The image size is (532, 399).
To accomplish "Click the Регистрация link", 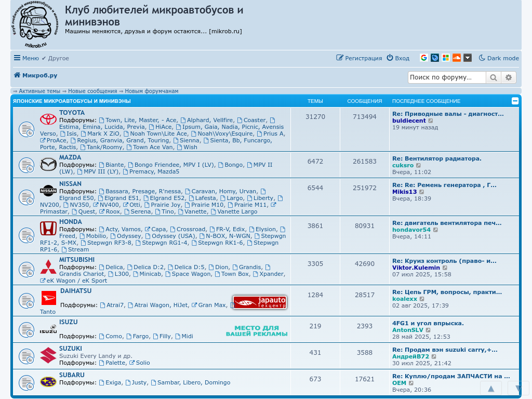I will (359, 58).
